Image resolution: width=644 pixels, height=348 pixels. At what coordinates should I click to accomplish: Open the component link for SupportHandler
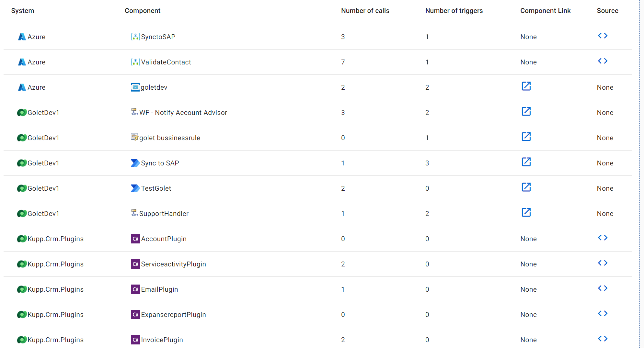tap(526, 213)
